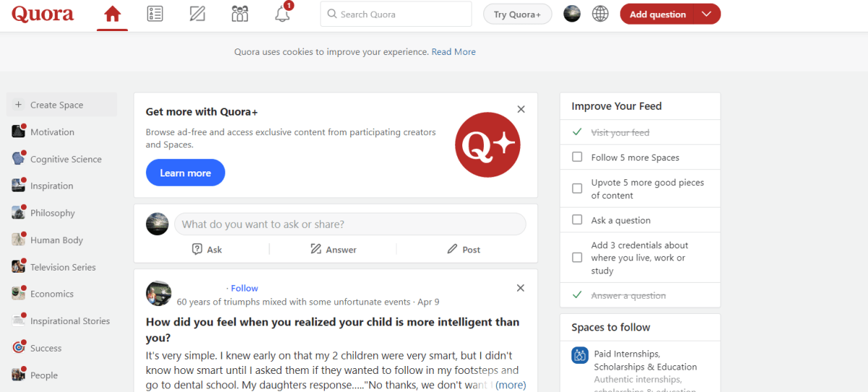Screen dimensions: 868x392
Task: Click the Search Quora field
Action: [x=396, y=14]
